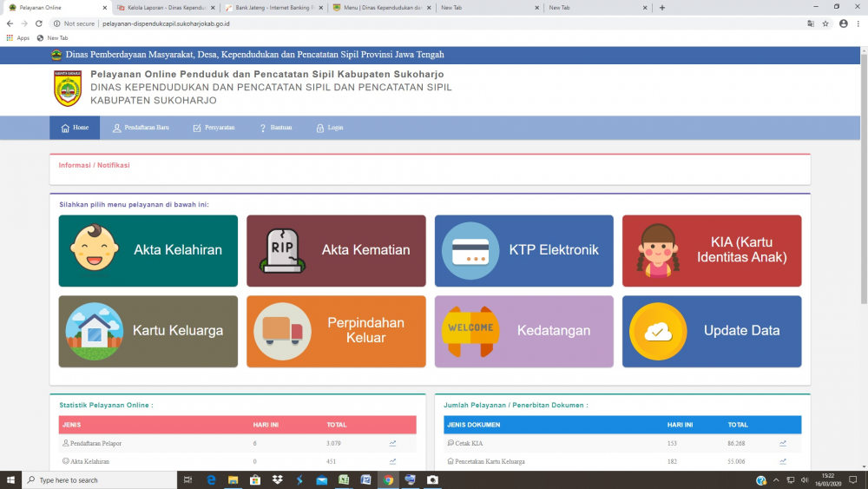Switch to the Bank Jateng Internet Banking tab
This screenshot has height=489, width=868.
(273, 8)
